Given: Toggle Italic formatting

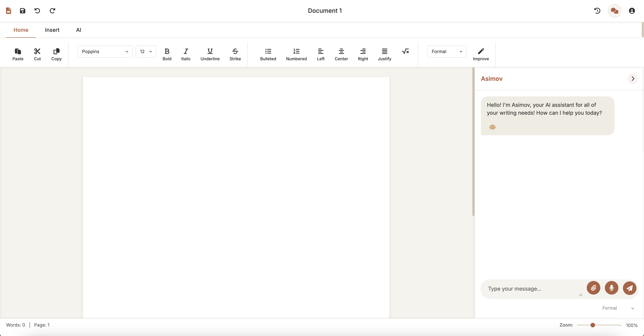Looking at the screenshot, I should pyautogui.click(x=186, y=54).
